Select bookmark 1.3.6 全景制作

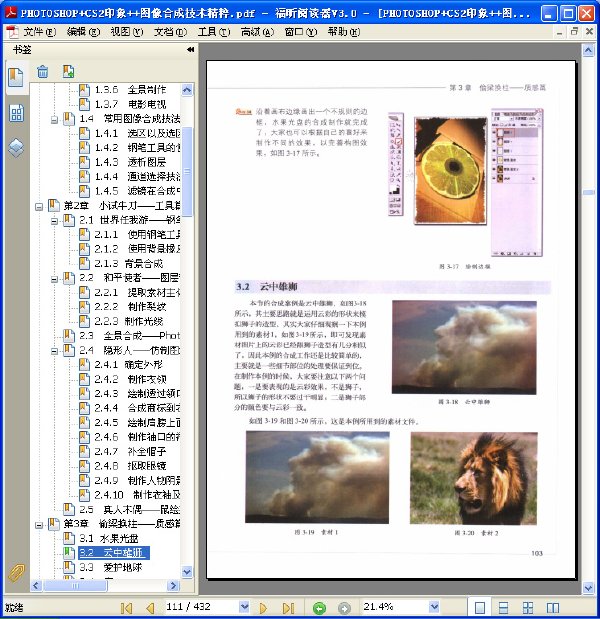(x=130, y=90)
